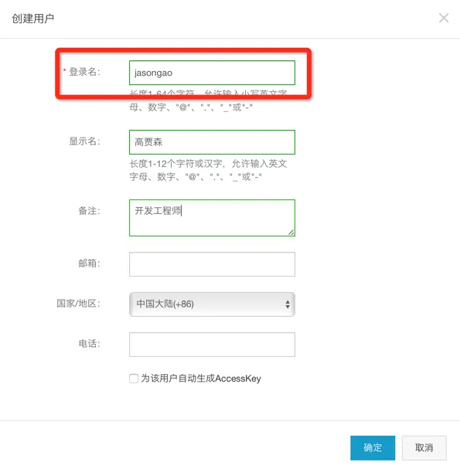Click the 创建用户 dialog title
Viewport: 460px width, 476px height.
(32, 19)
